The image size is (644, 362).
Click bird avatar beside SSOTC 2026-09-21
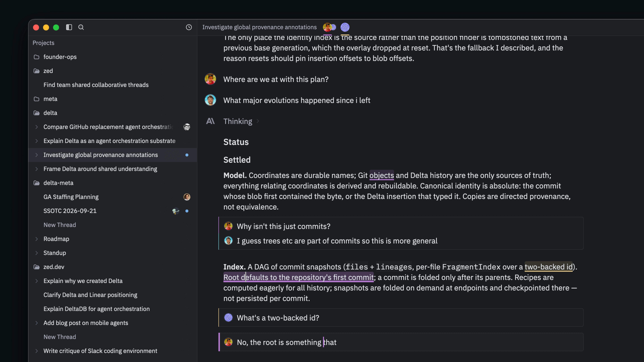click(176, 211)
